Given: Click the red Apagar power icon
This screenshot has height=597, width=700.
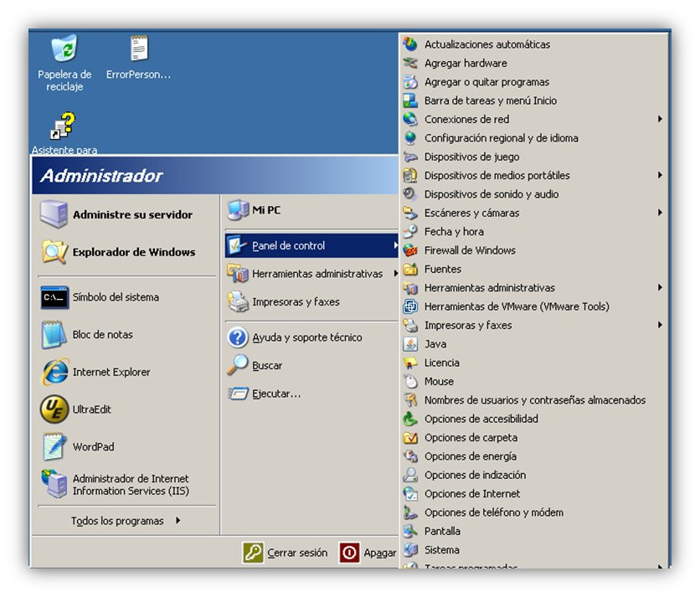Looking at the screenshot, I should coord(349,553).
